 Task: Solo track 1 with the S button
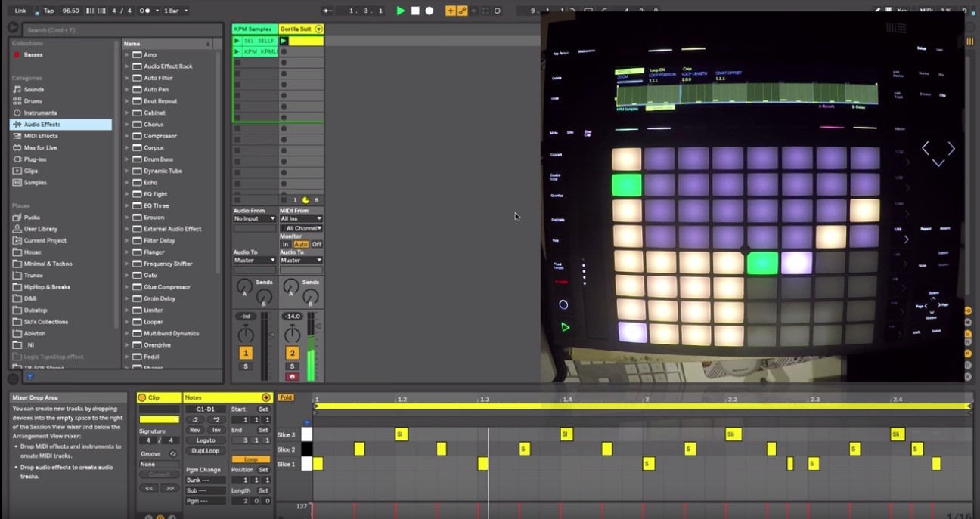click(x=246, y=366)
